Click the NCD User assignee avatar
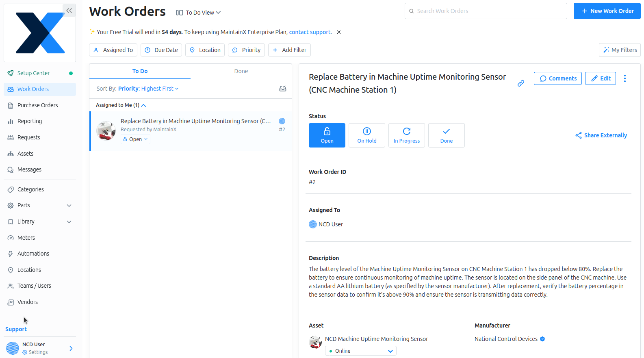The width and height of the screenshot is (644, 358). pyautogui.click(x=313, y=224)
